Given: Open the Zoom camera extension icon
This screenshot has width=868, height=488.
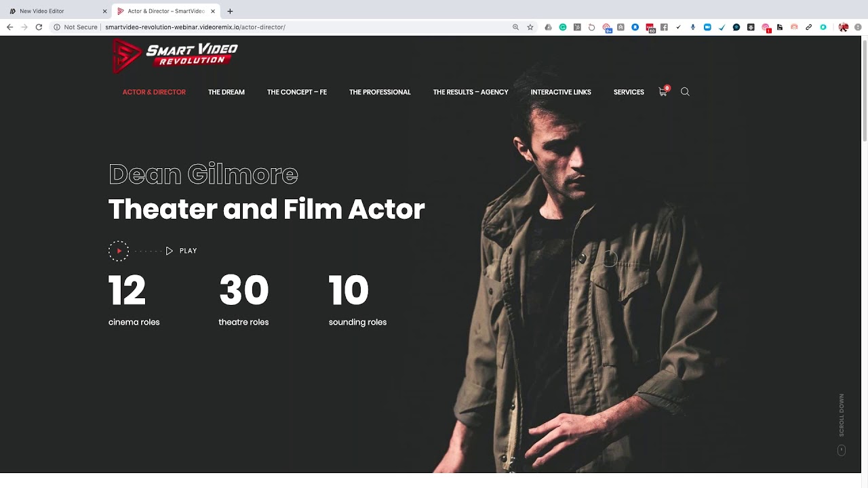Looking at the screenshot, I should click(x=707, y=27).
